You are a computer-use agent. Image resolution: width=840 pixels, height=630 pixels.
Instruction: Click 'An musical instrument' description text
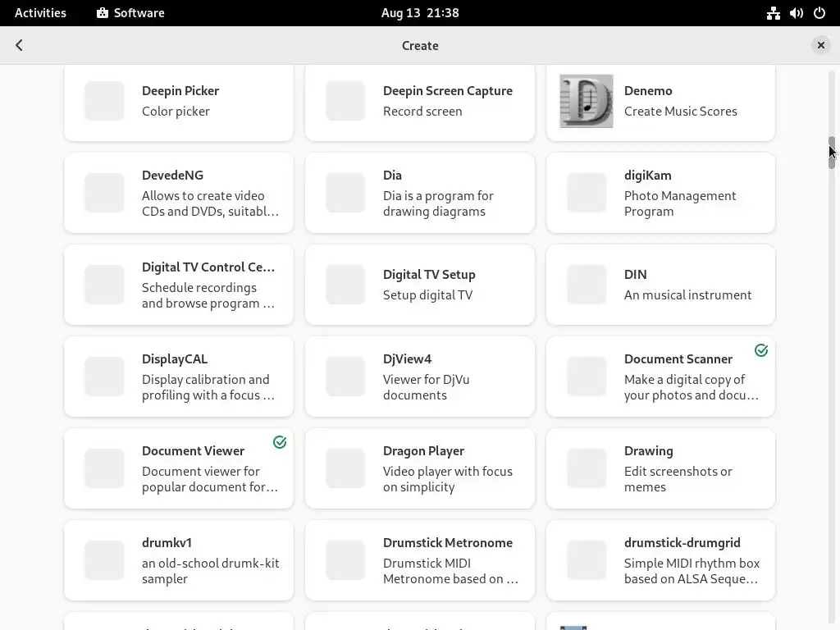688,295
